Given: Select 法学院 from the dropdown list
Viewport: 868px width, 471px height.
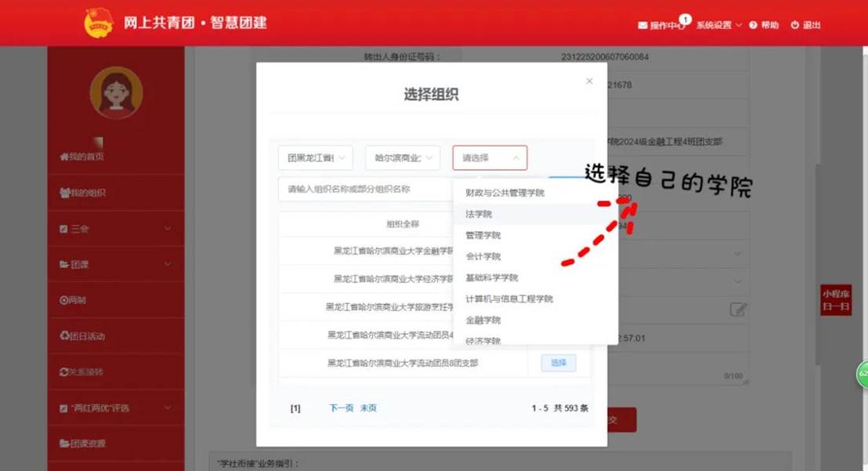Looking at the screenshot, I should coord(479,214).
